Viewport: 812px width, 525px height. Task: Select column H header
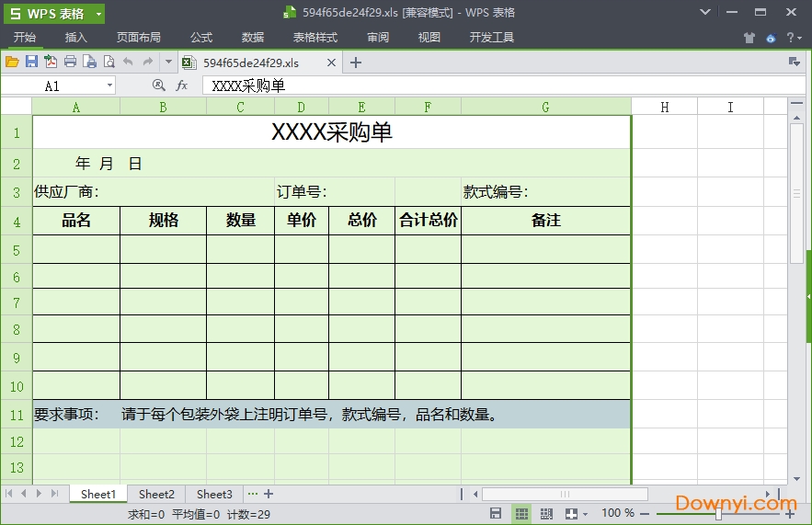[x=665, y=108]
